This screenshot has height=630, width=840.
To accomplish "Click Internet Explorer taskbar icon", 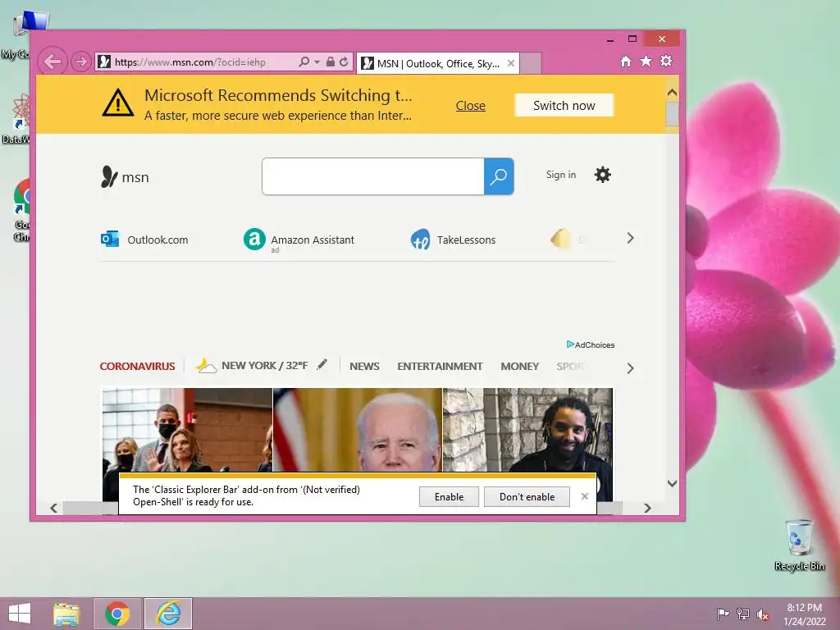I will click(168, 614).
